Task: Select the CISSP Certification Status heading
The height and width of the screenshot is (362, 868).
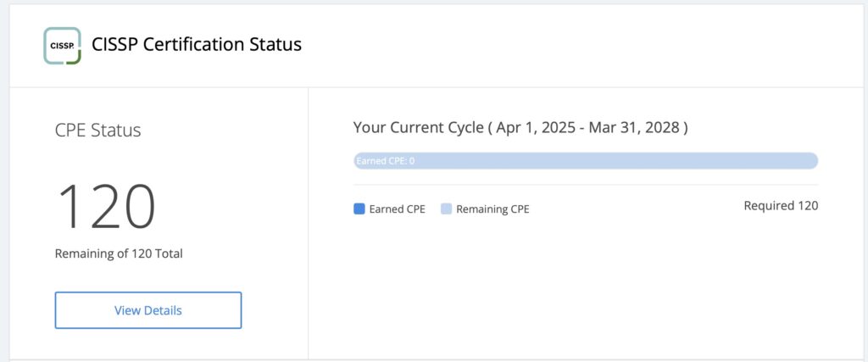Action: pos(197,44)
